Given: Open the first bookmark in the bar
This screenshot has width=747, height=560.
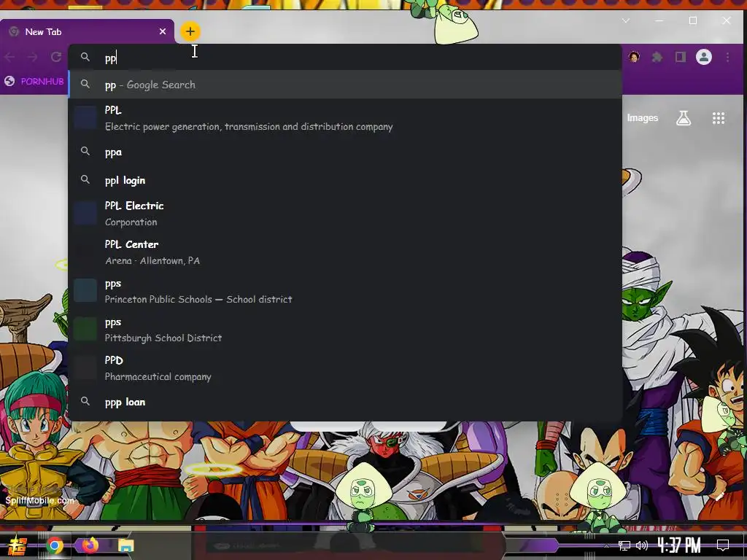Looking at the screenshot, I should 34,81.
